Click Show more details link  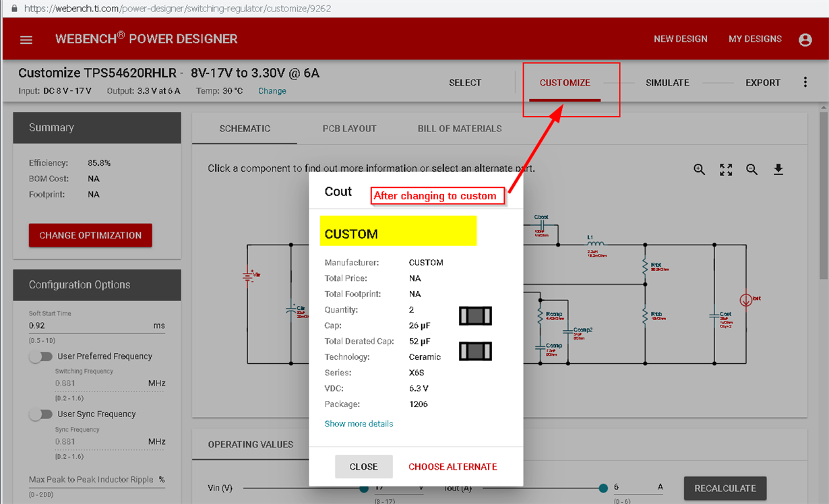[x=359, y=424]
